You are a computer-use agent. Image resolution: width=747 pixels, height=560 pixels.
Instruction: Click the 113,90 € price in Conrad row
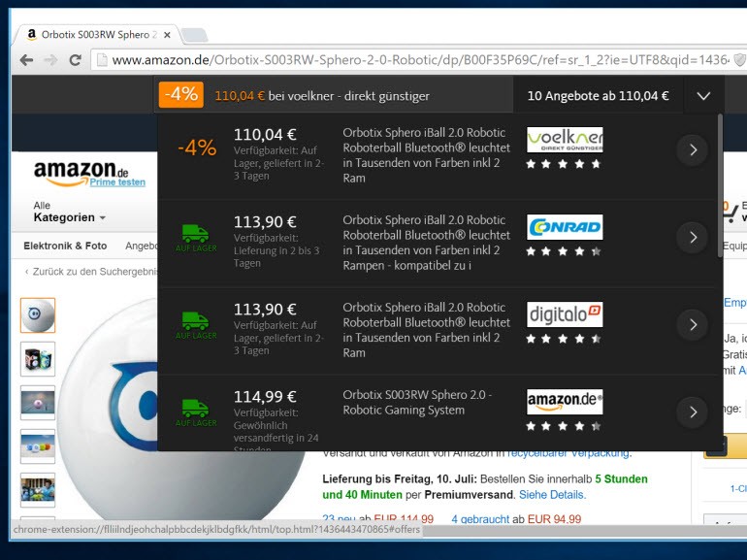click(265, 221)
